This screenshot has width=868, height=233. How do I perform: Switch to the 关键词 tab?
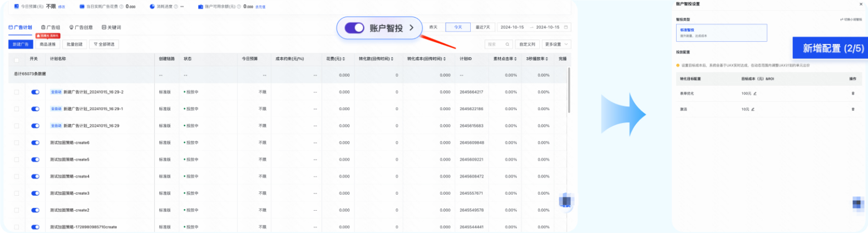(111, 27)
